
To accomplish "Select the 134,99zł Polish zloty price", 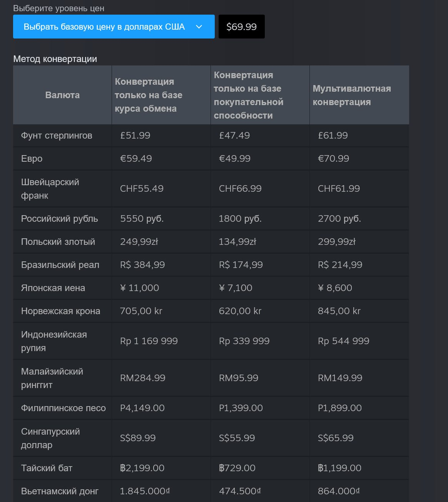I will coord(237,242).
